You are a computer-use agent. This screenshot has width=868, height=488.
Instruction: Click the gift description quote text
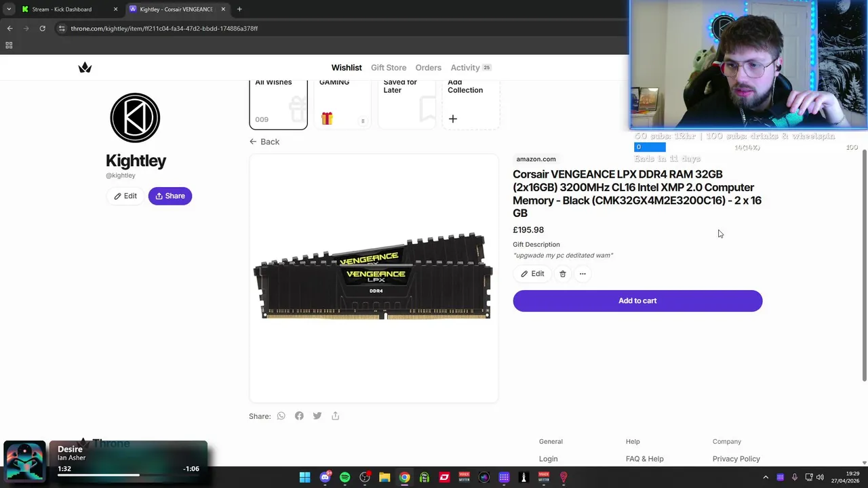point(563,256)
